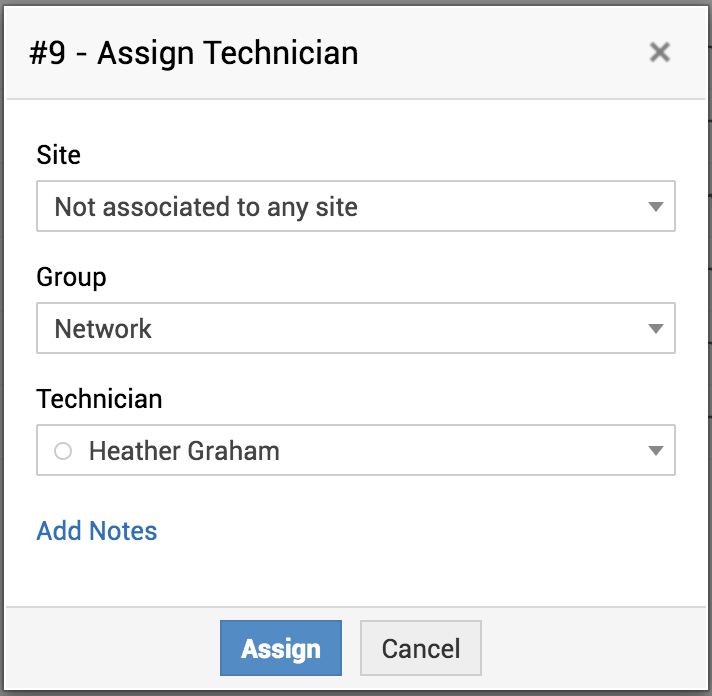Viewport: 712px width, 696px height.
Task: Expand the Technician dropdown arrow
Action: (x=655, y=451)
